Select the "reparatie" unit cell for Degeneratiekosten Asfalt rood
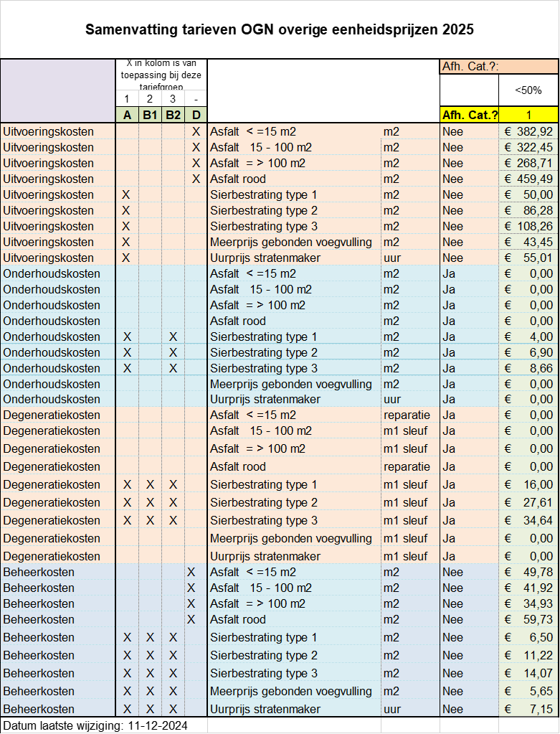Image resolution: width=560 pixels, height=734 pixels. point(409,466)
